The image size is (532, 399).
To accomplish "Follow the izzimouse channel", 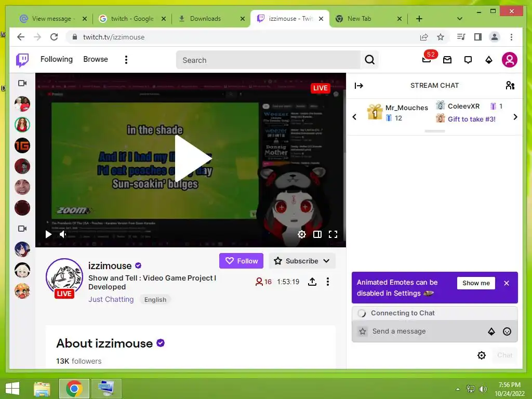I will pyautogui.click(x=241, y=261).
